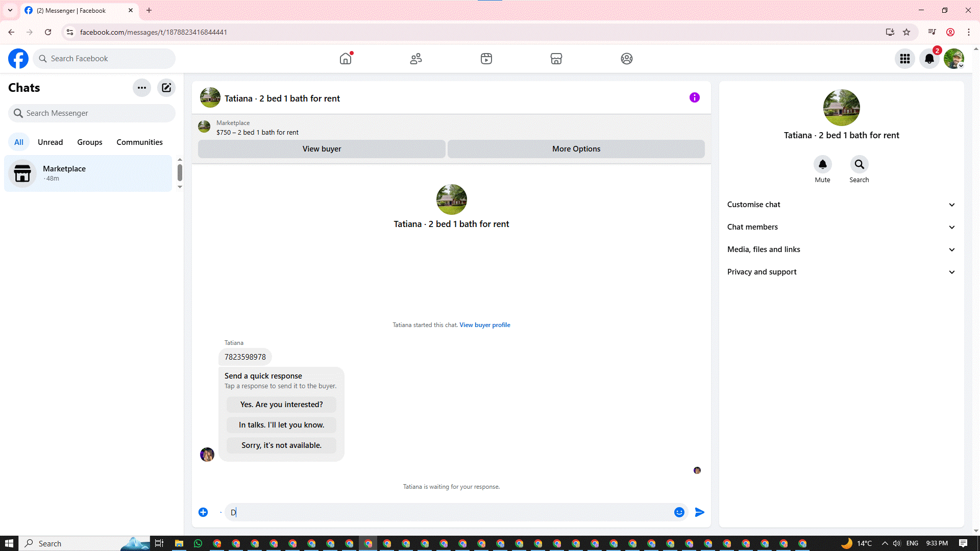Expand Media, files and links section
The image size is (980, 551).
tap(842, 249)
